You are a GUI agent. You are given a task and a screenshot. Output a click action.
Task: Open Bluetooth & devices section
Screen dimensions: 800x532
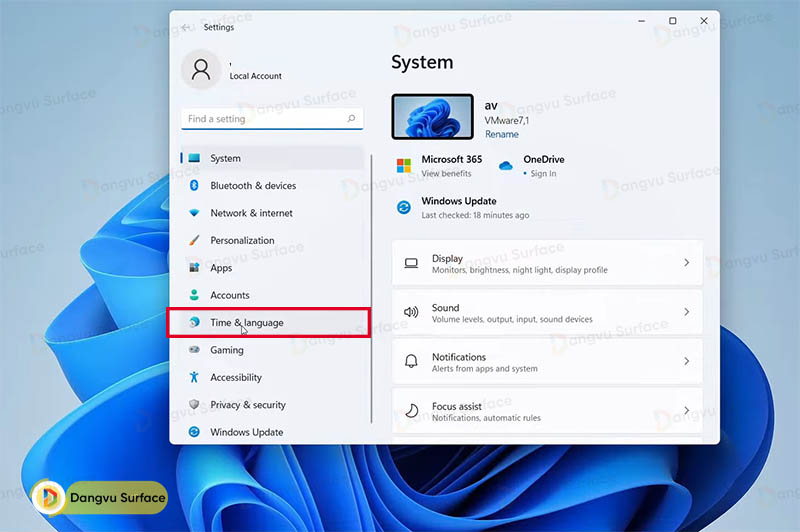(272, 186)
